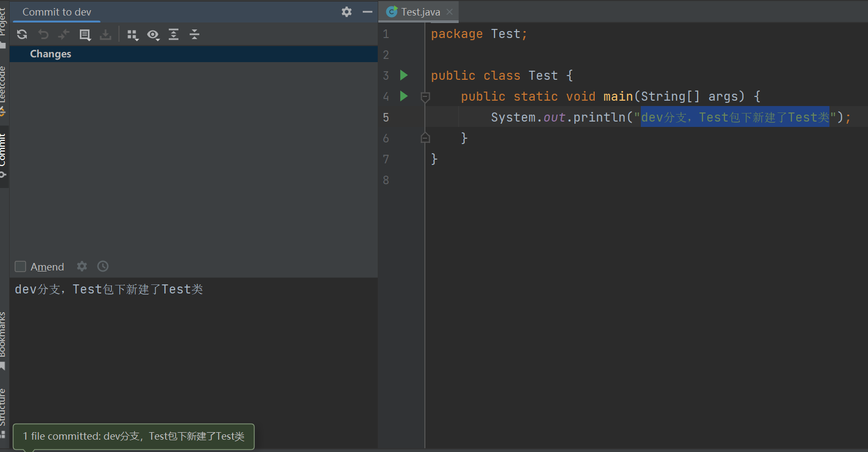The width and height of the screenshot is (868, 452).
Task: Open the Group By dropdown icon
Action: (x=133, y=35)
